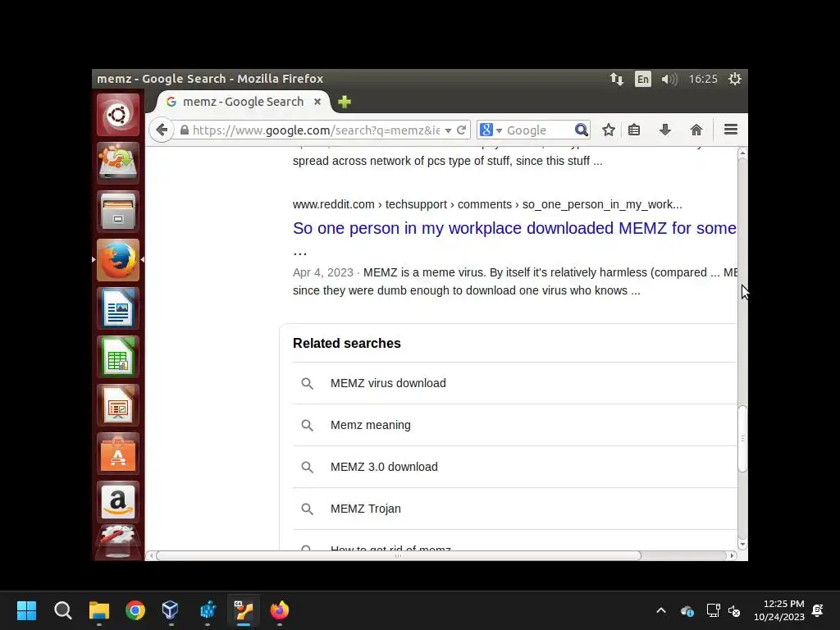Close the memz Google Search tab
The image size is (840, 630).
[x=317, y=101]
